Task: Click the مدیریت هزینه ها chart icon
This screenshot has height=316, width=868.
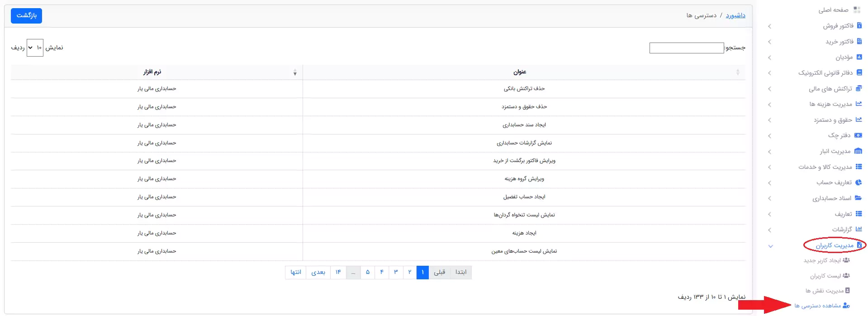Action: pyautogui.click(x=859, y=104)
